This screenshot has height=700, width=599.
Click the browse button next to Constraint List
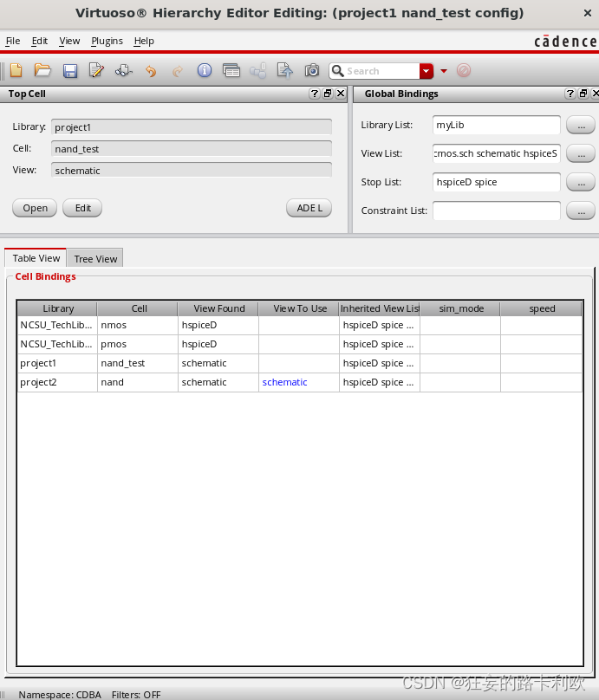coord(581,211)
